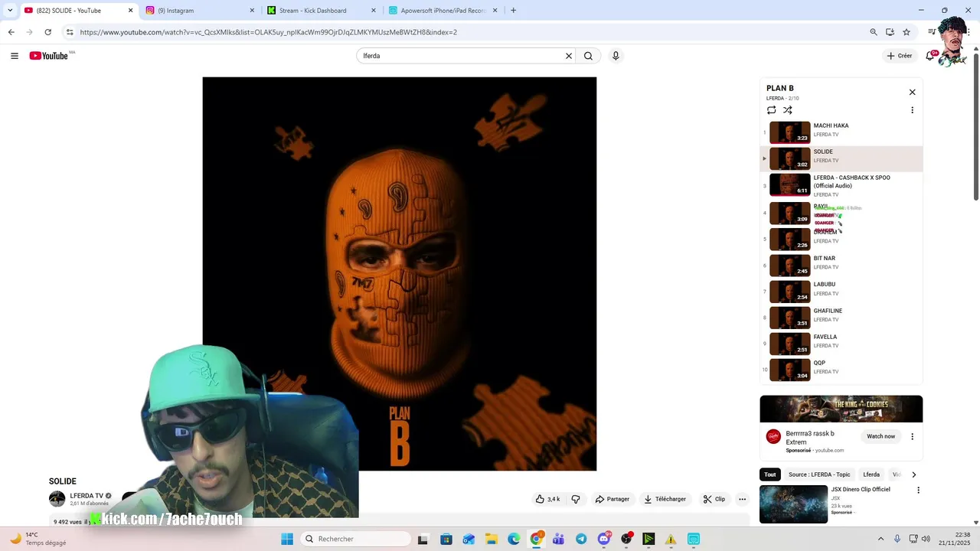Viewport: 980px width, 551px height.
Task: Open Microsoft Store from the taskbar
Action: tap(446, 539)
